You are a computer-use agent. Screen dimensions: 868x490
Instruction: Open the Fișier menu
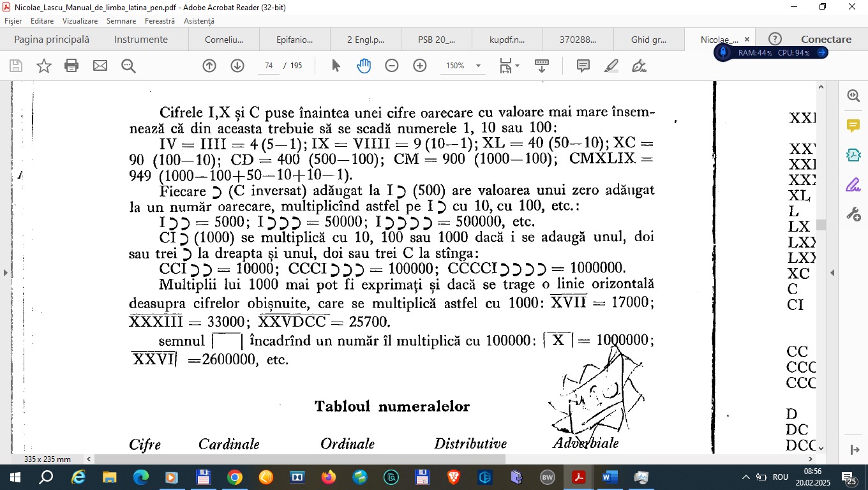pyautogui.click(x=13, y=21)
